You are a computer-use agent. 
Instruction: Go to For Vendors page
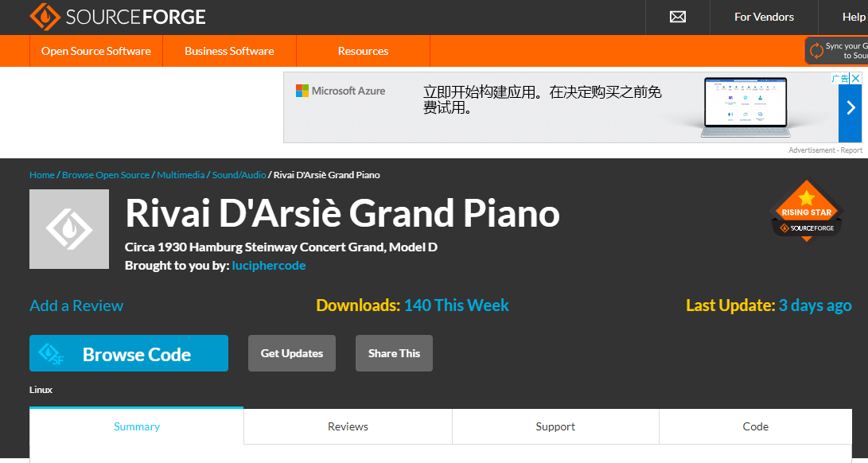(764, 18)
